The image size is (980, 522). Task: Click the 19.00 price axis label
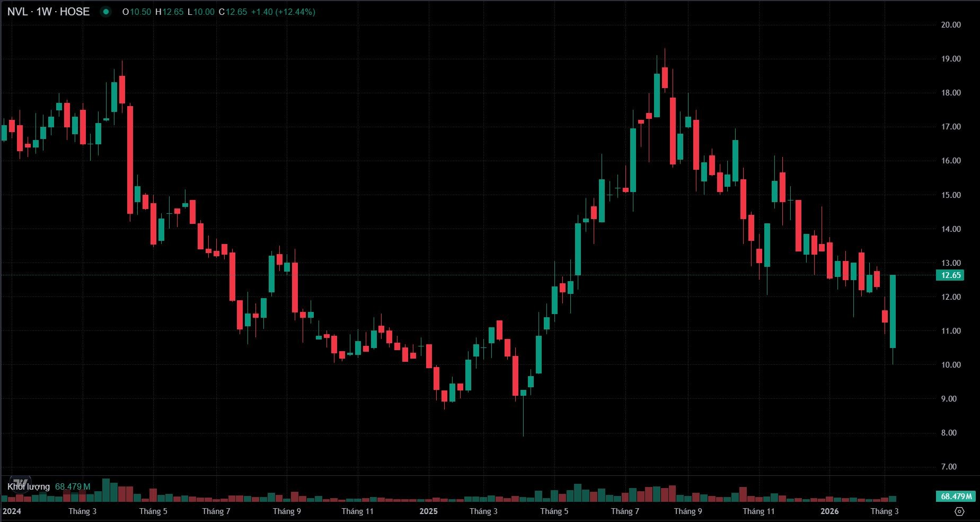point(951,59)
